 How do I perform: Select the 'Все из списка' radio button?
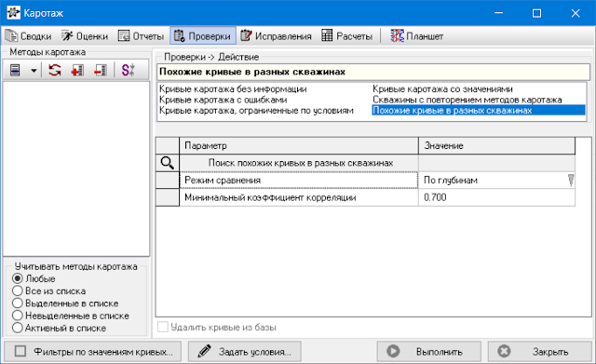[x=18, y=291]
